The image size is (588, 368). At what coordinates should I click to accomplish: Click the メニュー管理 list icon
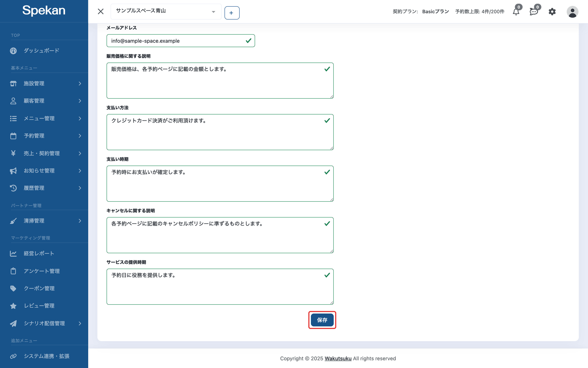[x=13, y=118]
